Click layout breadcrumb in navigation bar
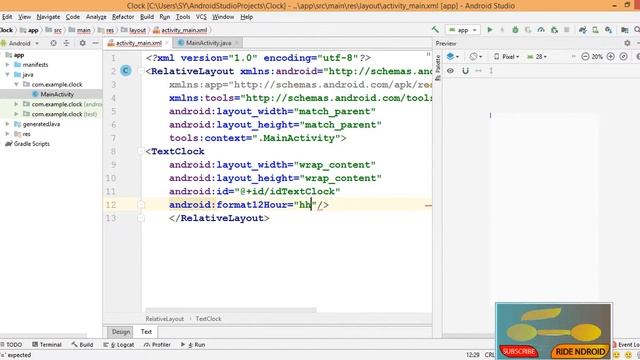The width and height of the screenshot is (640, 360). click(x=133, y=30)
